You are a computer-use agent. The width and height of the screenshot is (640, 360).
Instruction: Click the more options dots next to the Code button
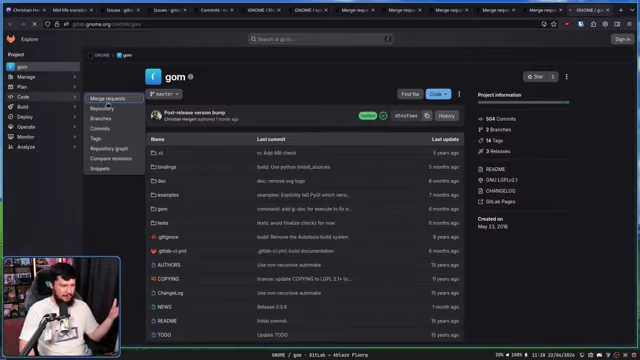[x=459, y=94]
